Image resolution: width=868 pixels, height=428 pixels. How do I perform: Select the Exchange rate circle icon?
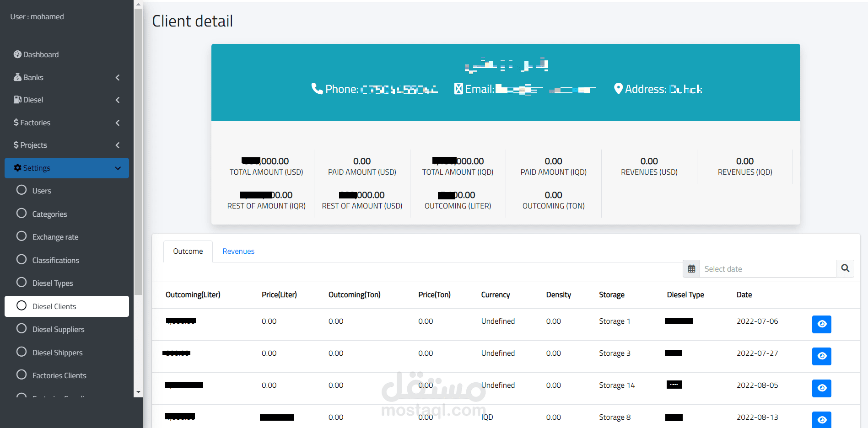[x=22, y=236]
